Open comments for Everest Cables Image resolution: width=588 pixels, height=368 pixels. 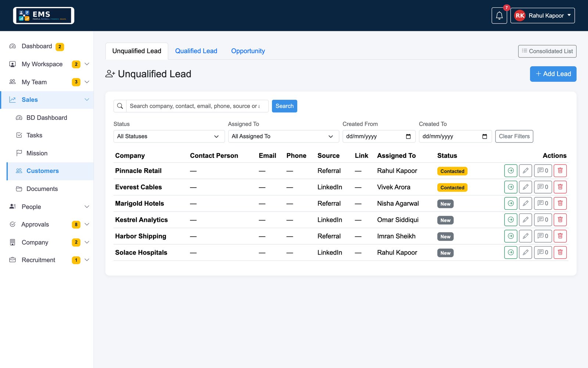pos(543,187)
